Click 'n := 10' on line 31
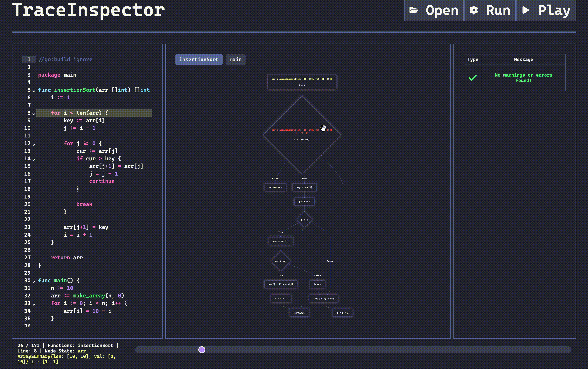This screenshot has width=588, height=369. point(62,288)
